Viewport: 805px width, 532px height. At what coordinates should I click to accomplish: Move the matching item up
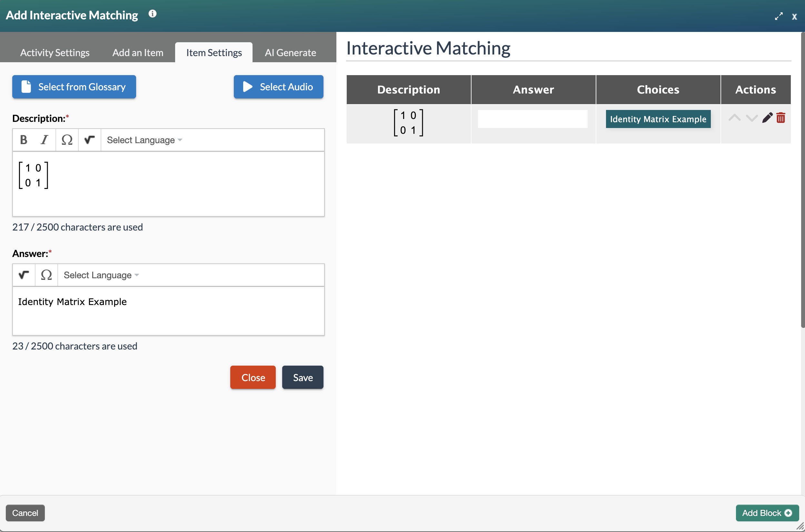click(734, 118)
